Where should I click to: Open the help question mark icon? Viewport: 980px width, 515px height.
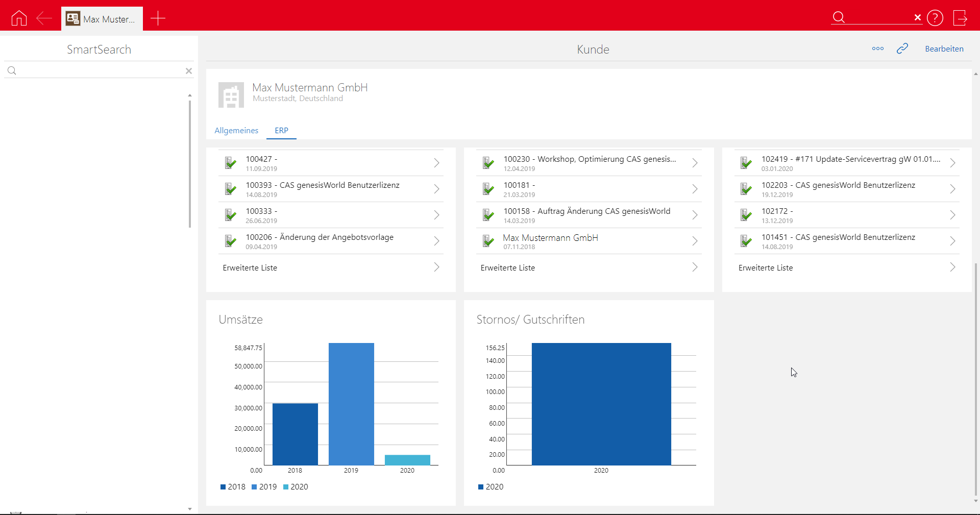(x=935, y=18)
